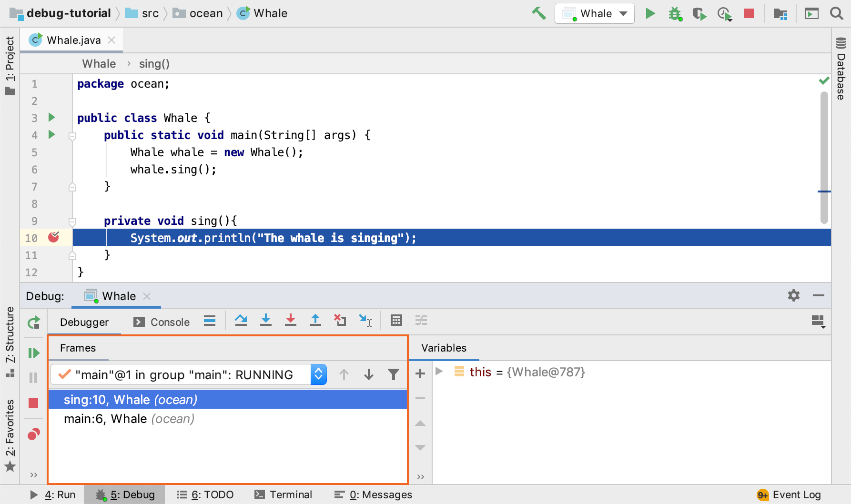Open the Evaluate Expression calculator
The width and height of the screenshot is (851, 504).
(396, 321)
